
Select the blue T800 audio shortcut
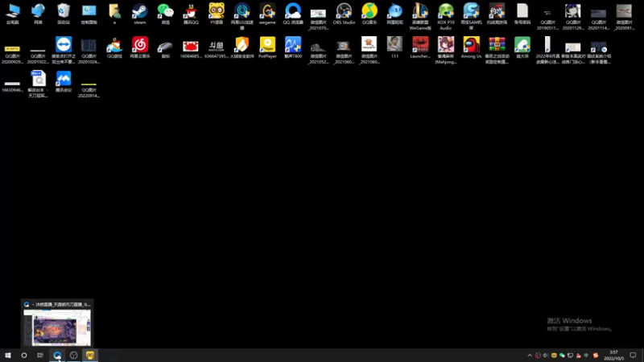point(293,47)
